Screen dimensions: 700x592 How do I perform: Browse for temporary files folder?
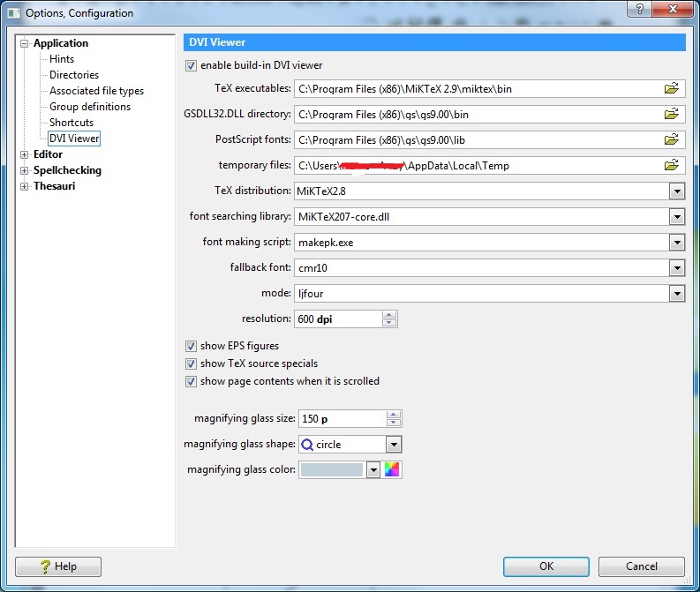coord(671,165)
